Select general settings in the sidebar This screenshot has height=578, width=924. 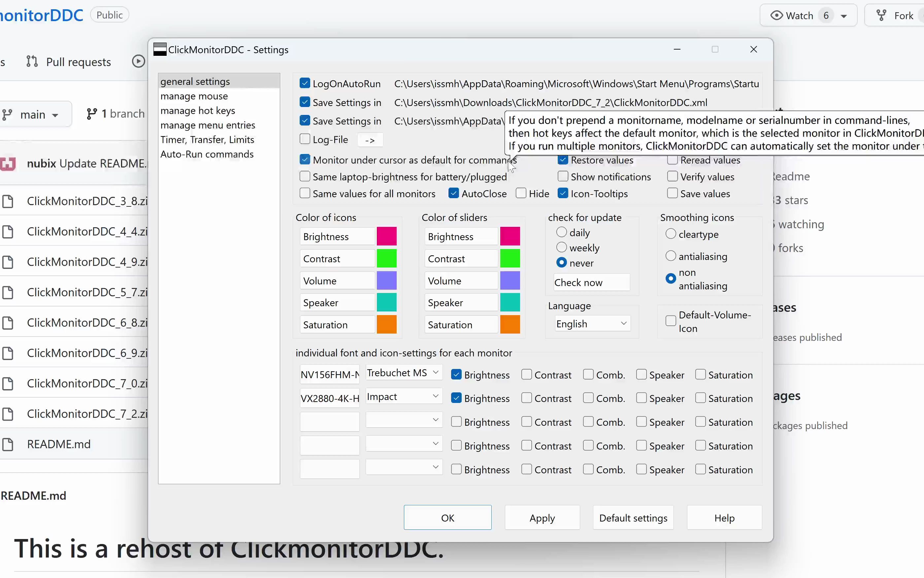pos(219,82)
